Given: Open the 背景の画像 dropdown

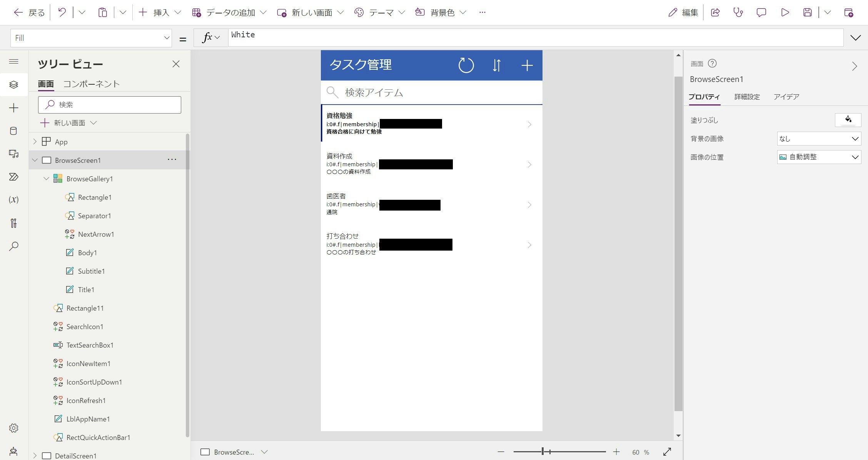Looking at the screenshot, I should [x=819, y=139].
